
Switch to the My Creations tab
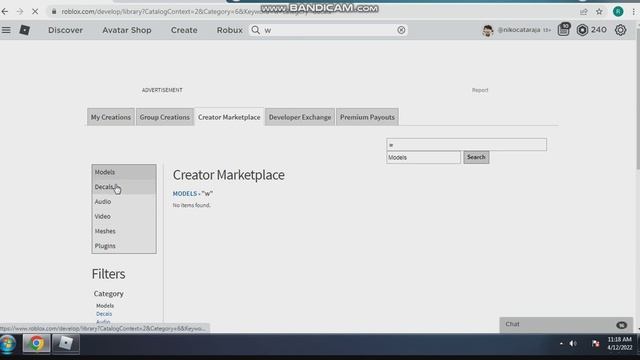[111, 117]
